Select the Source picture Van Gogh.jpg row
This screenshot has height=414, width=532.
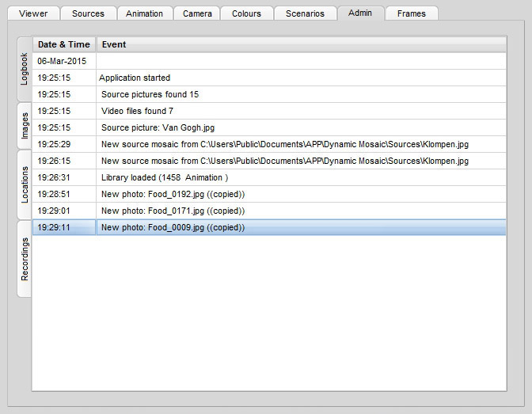click(158, 127)
